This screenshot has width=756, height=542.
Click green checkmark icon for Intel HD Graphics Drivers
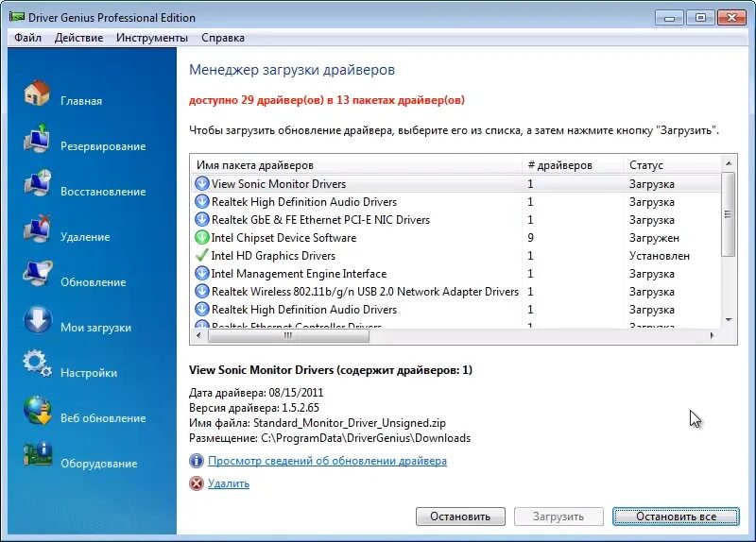tap(201, 255)
